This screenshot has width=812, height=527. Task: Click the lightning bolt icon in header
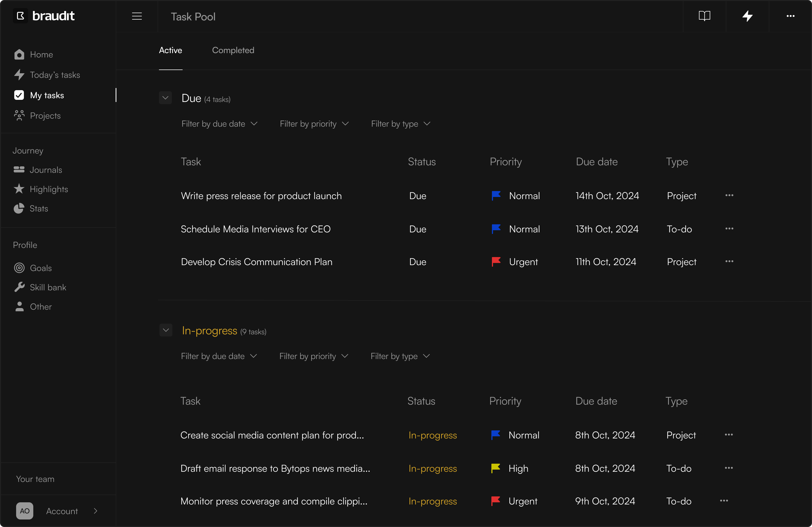[747, 16]
